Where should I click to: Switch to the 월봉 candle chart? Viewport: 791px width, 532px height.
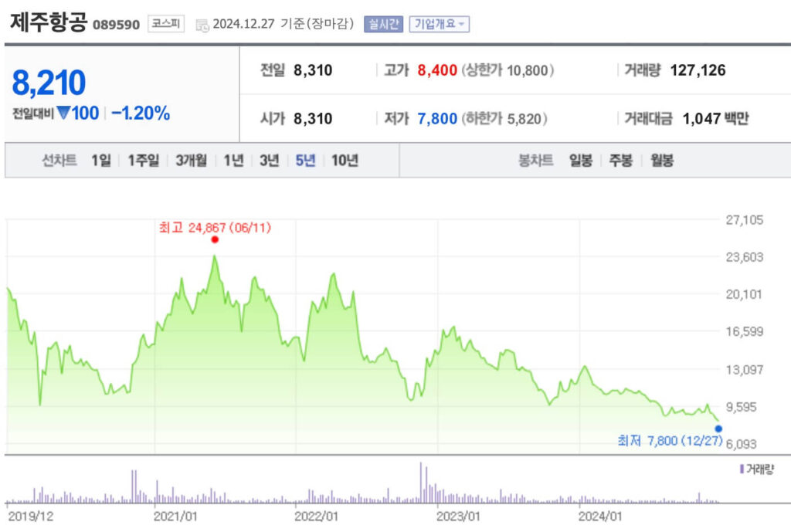coord(662,161)
